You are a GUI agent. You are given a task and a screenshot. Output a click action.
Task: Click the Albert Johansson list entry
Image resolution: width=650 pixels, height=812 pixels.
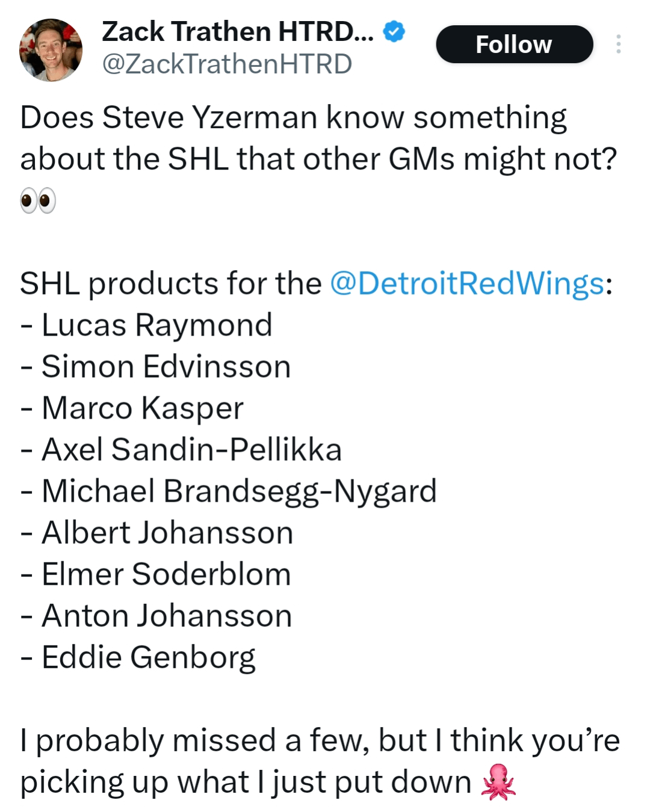point(167,533)
